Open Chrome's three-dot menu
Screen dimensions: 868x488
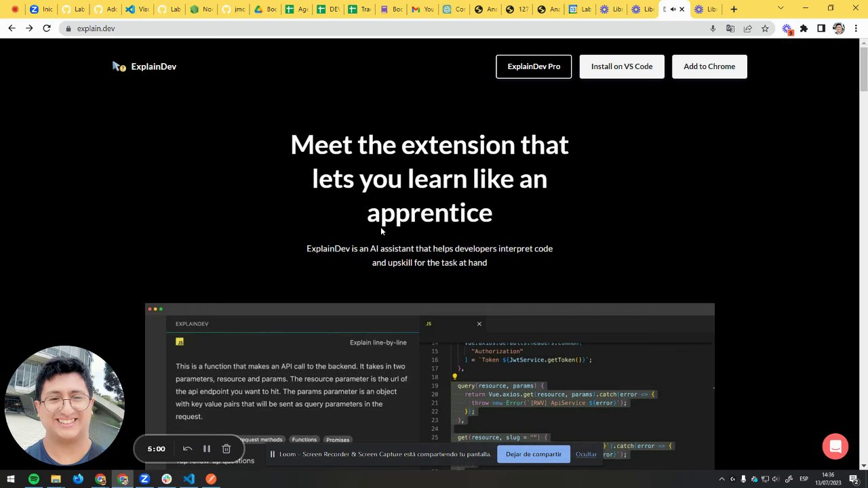856,28
